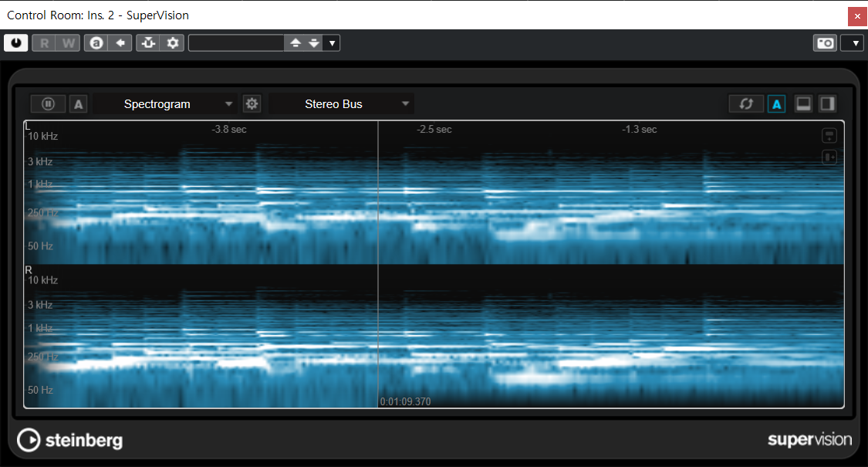Switch between A/B settings

pos(96,43)
